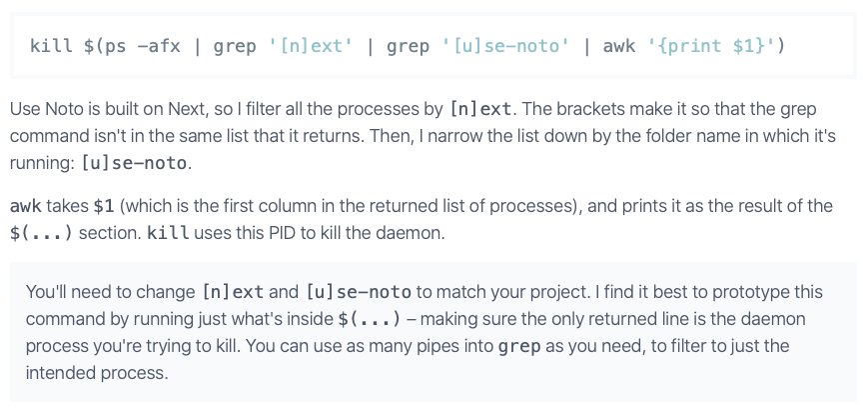Click $(...) inside the gray note box
The height and width of the screenshot is (413, 868).
pyautogui.click(x=370, y=320)
